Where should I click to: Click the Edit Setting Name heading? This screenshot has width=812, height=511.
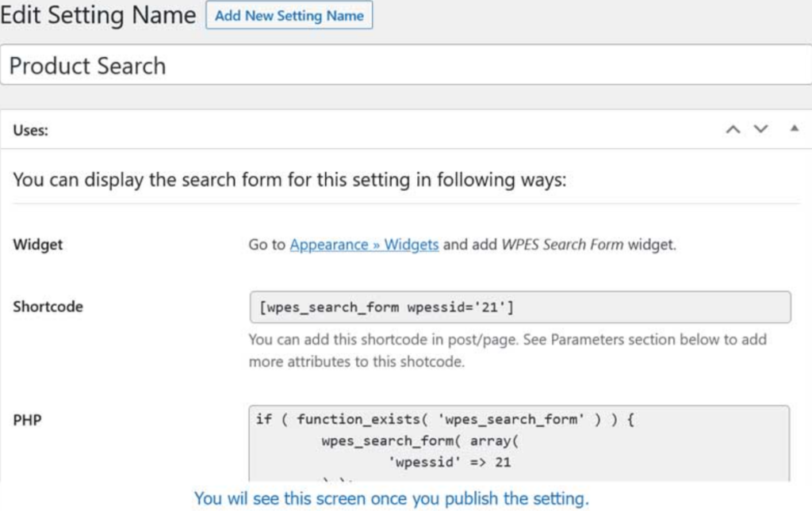click(x=98, y=16)
